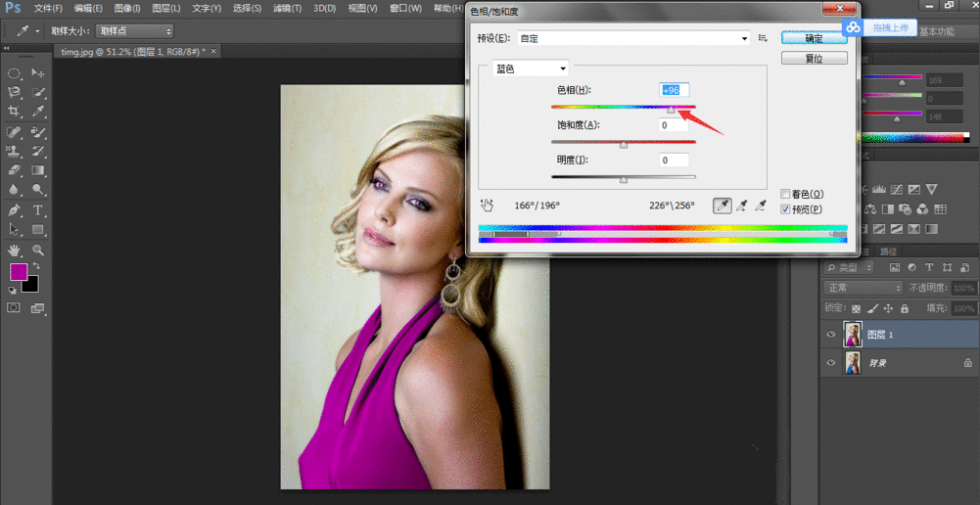
Task: Click the 复位 reset button
Action: click(x=814, y=58)
